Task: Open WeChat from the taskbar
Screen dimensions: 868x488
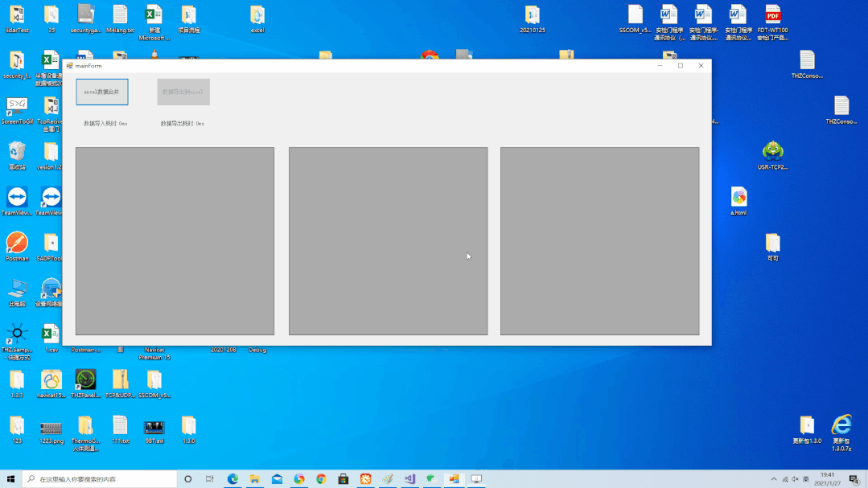Action: point(432,478)
